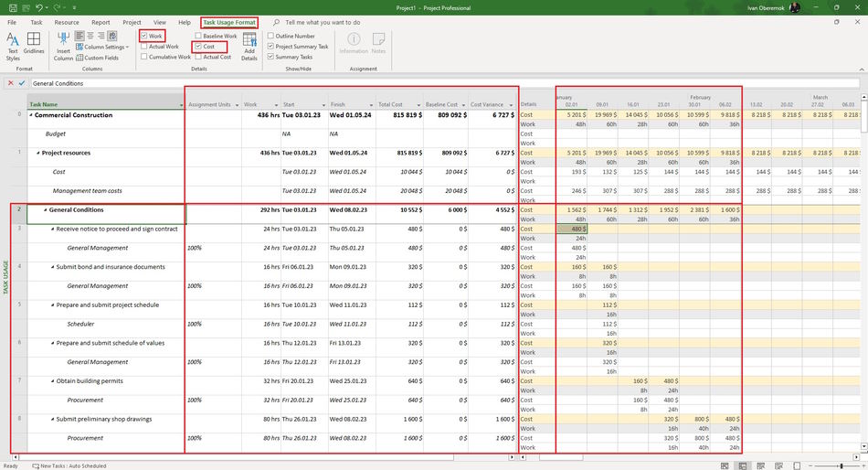Click the vertical scrollbar down arrow
The width and height of the screenshot is (868, 470).
[863, 447]
